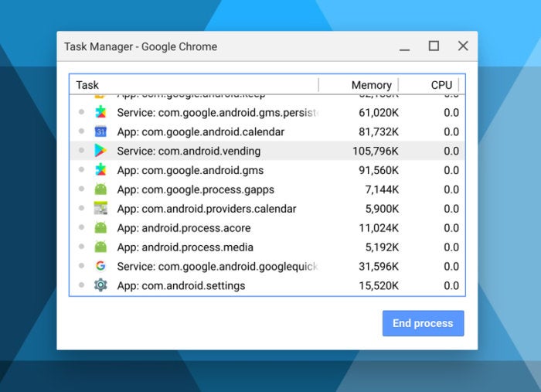541x392 pixels.
Task: Click the Google G icon for googlequicksearch service
Action: pos(100,266)
